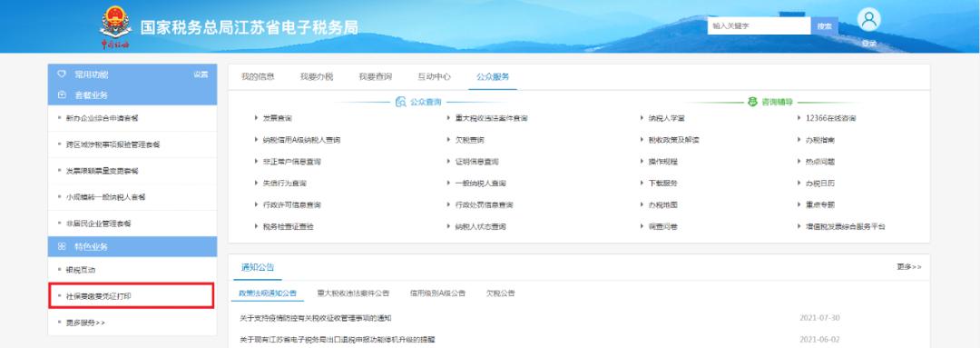Open 税务检查证查验
Viewport: 980px width, 348px height.
[288, 226]
